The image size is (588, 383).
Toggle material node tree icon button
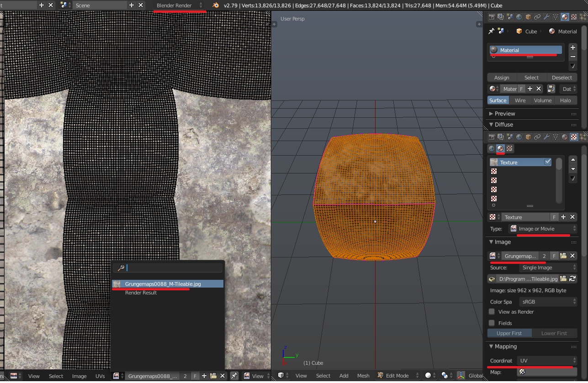coord(551,89)
